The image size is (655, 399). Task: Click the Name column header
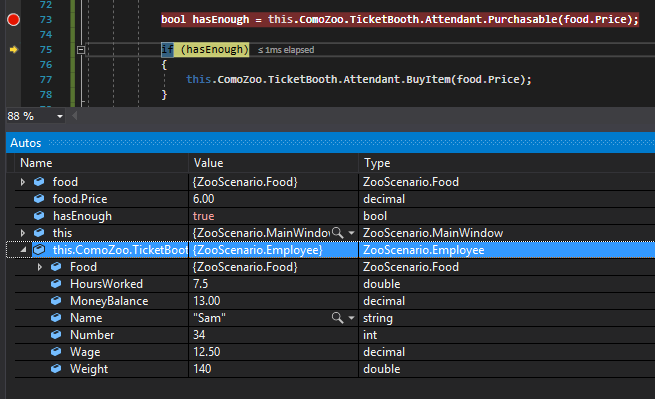(x=102, y=163)
